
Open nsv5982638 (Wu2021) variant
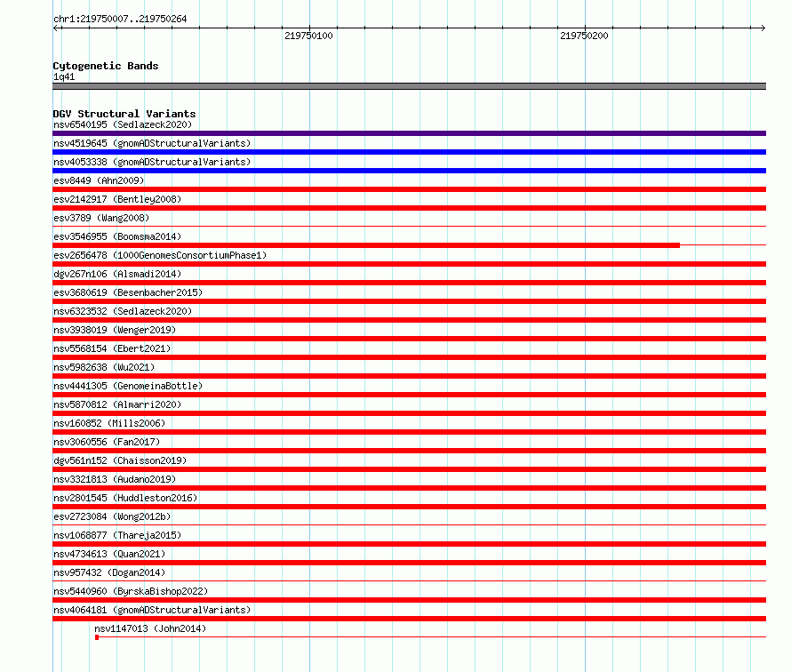[x=104, y=367]
